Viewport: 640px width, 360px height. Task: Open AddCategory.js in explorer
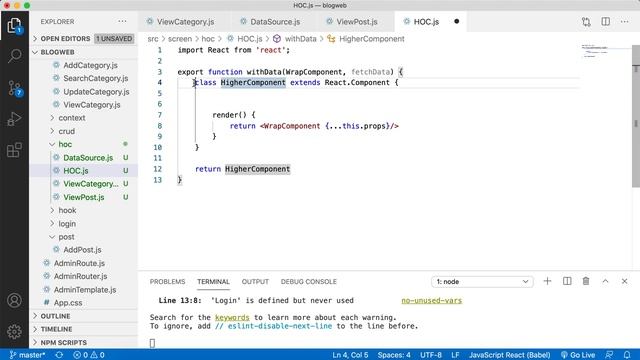point(90,65)
